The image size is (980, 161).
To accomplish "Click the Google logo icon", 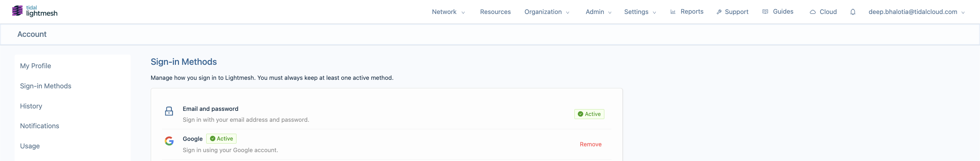I will tap(169, 141).
